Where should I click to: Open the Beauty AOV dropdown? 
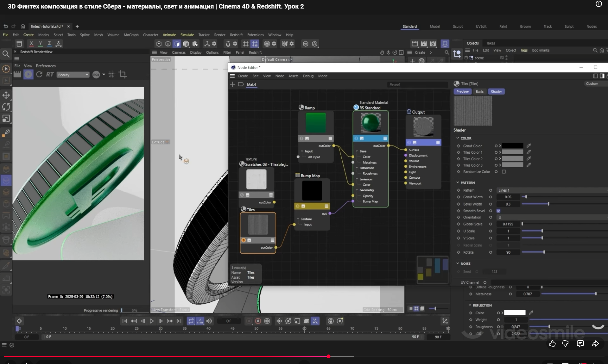pyautogui.click(x=73, y=75)
